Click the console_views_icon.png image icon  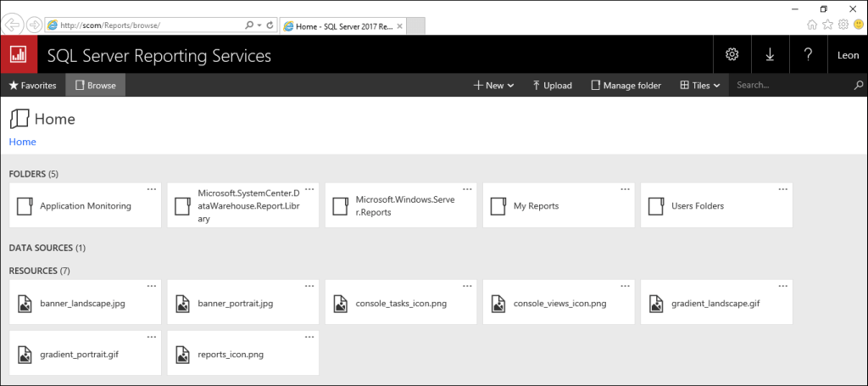click(498, 304)
